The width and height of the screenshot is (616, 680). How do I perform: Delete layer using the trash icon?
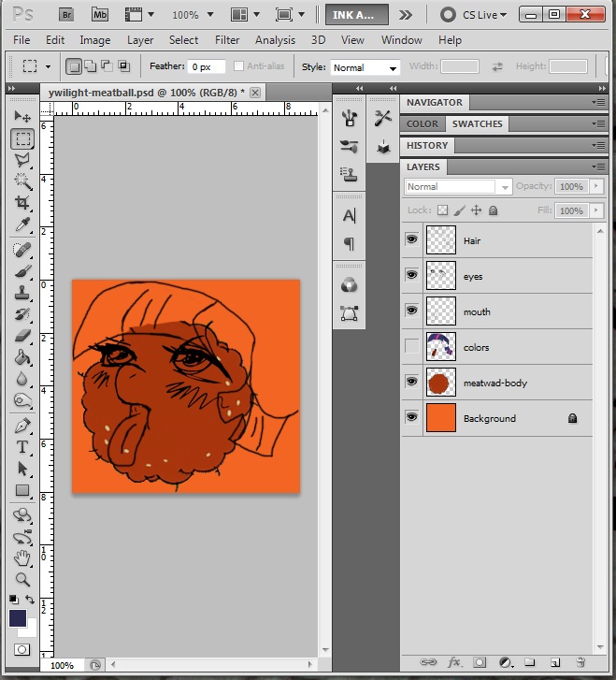[x=580, y=662]
